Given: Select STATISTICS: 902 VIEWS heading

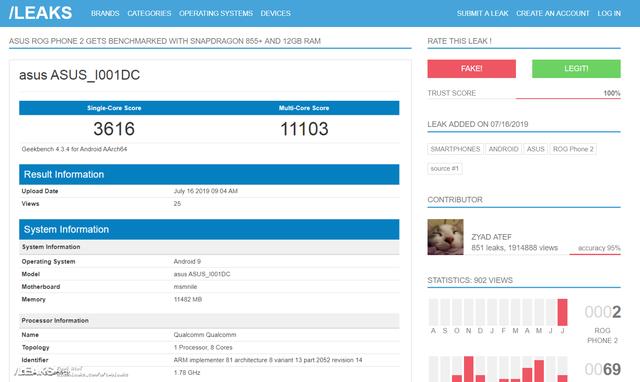Looking at the screenshot, I should tap(470, 280).
